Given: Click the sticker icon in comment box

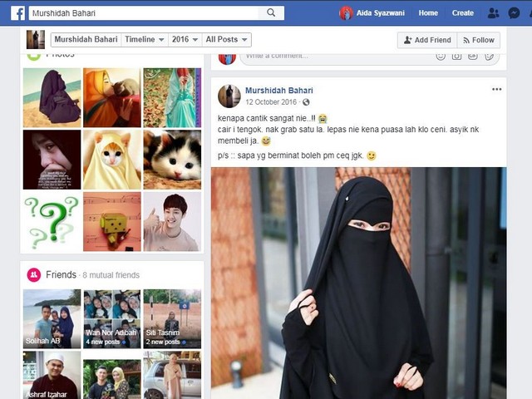Looking at the screenshot, I should 490,56.
